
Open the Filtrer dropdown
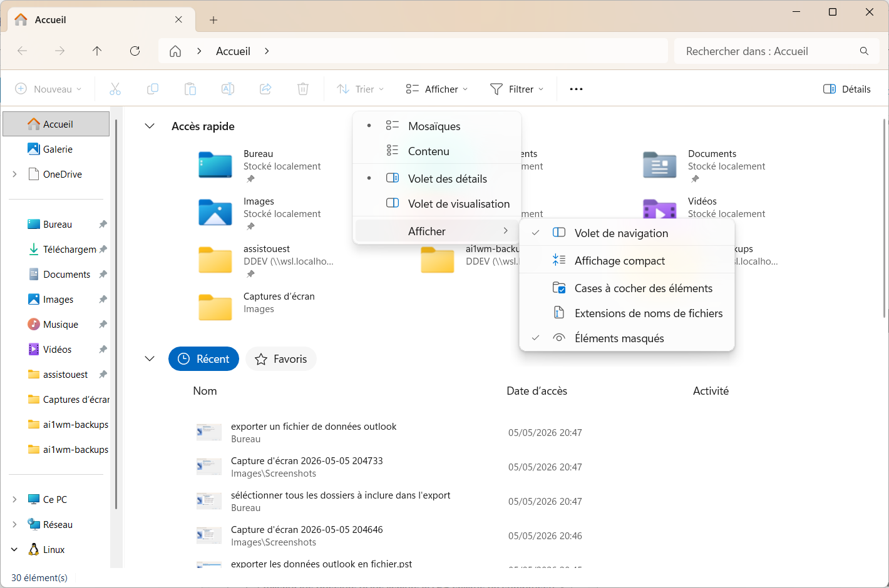(516, 89)
